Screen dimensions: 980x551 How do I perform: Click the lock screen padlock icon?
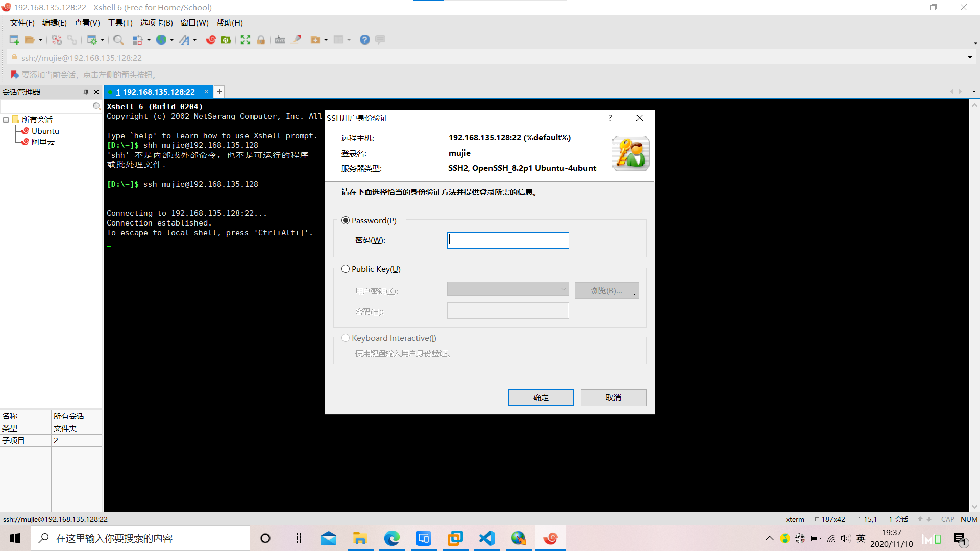tap(261, 40)
